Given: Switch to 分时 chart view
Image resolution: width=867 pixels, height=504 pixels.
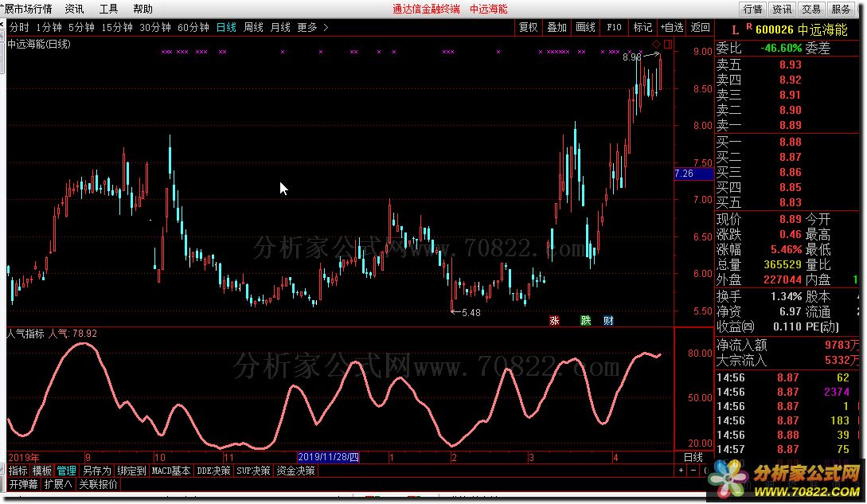Looking at the screenshot, I should coord(19,27).
